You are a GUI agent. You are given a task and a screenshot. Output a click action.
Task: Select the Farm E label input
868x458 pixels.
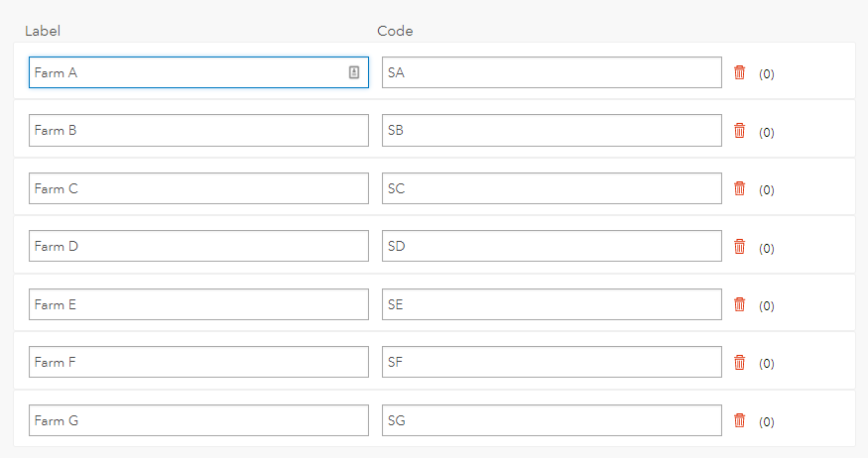[198, 304]
